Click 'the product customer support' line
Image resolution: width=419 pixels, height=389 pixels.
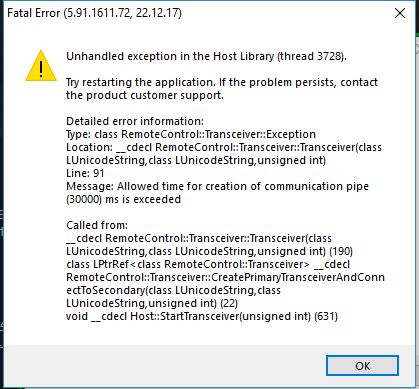[x=145, y=95]
